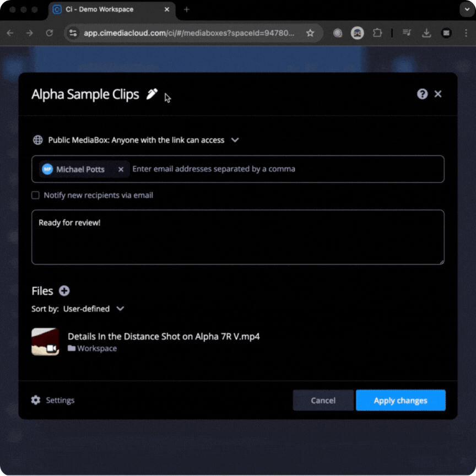This screenshot has height=476, width=476.
Task: Apply changes to the MediaBox
Action: [x=401, y=401]
